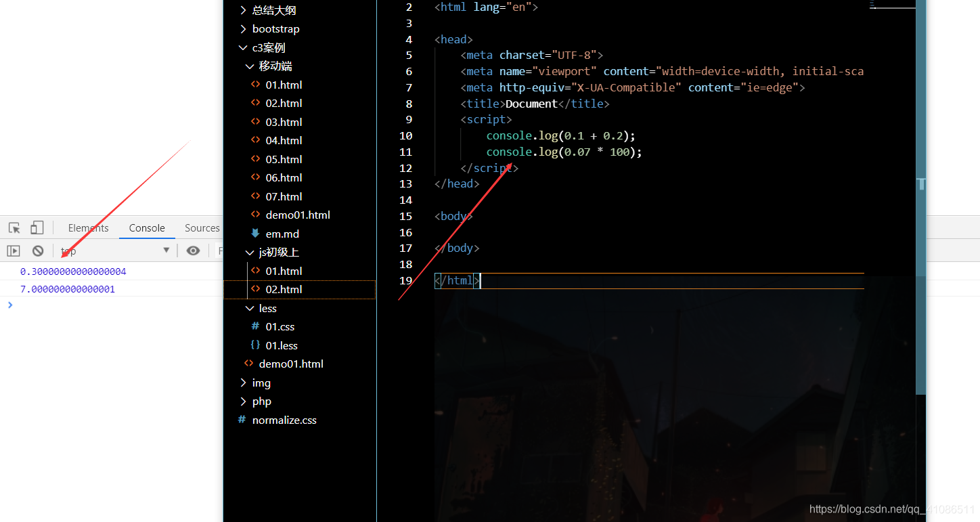
Task: Select console output 0.30000000000000004
Action: pyautogui.click(x=73, y=271)
